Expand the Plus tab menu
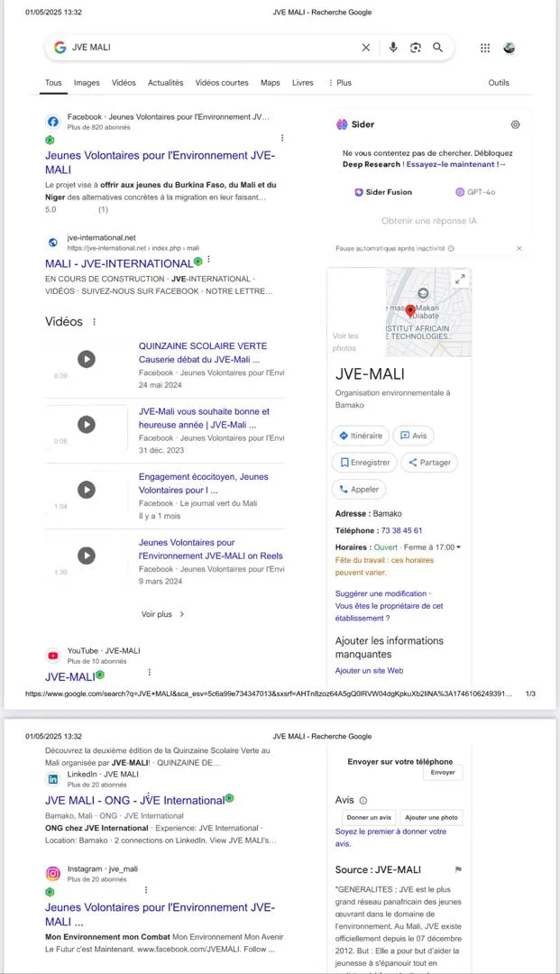 340,83
